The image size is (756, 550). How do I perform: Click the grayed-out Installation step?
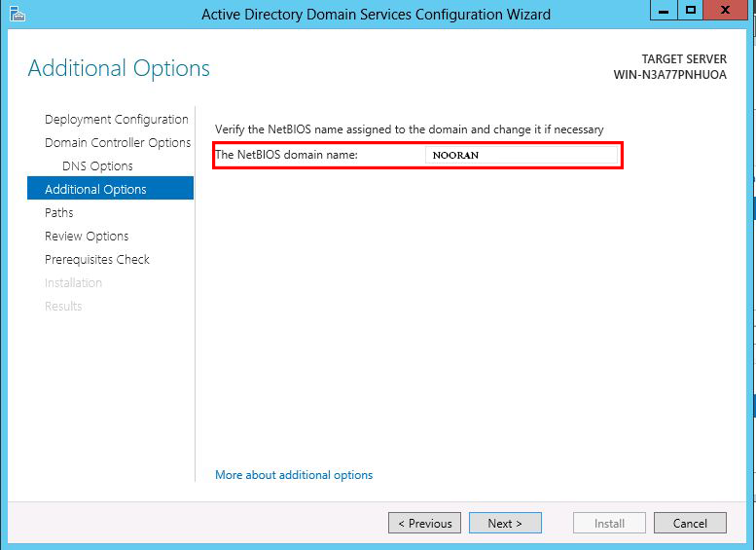tap(73, 282)
